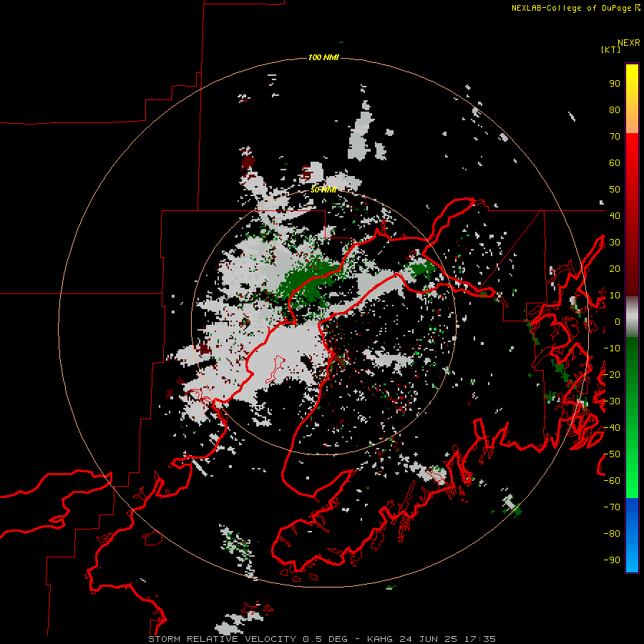
Task: Click the 50 value on the color scale
Action: click(x=615, y=190)
